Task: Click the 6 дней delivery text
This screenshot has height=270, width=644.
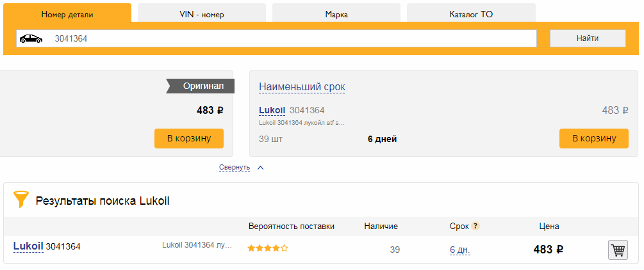Action: [x=383, y=139]
